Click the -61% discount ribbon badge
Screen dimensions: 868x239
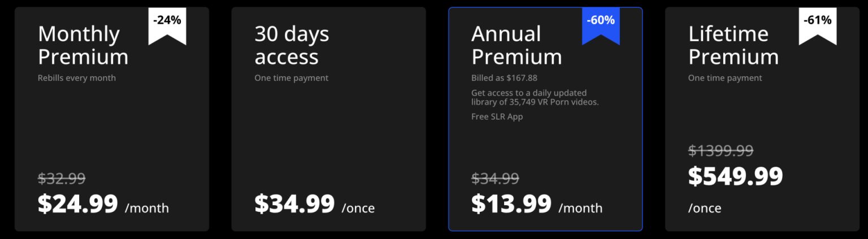[818, 24]
